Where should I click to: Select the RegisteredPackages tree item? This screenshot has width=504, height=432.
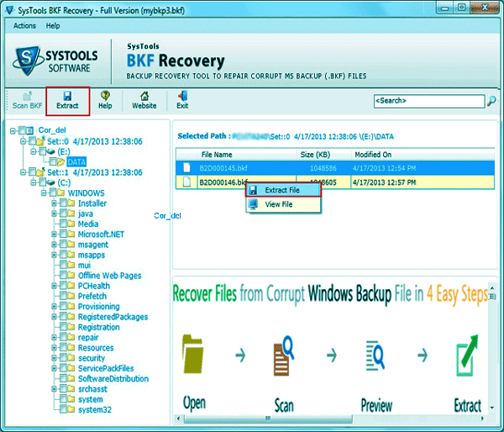(x=113, y=317)
